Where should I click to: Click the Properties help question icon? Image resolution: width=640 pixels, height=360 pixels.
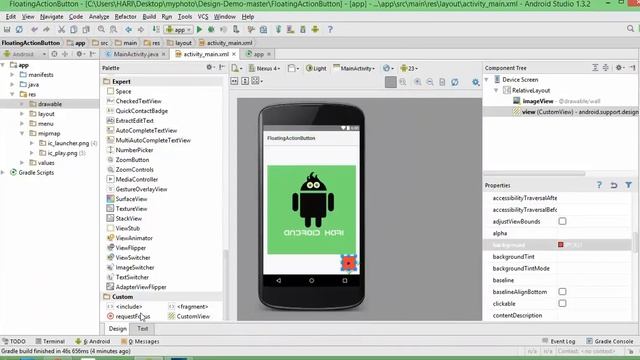click(599, 185)
